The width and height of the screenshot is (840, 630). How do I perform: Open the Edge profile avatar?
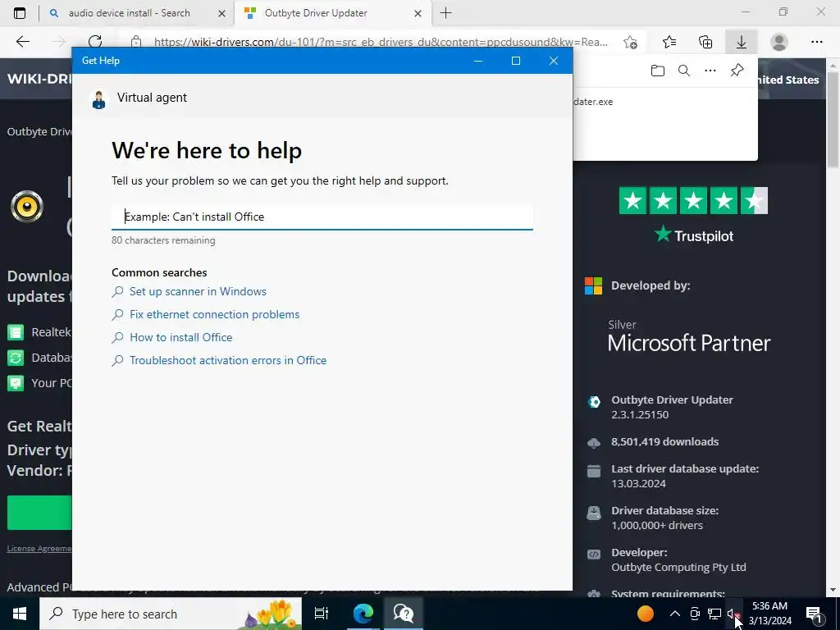pyautogui.click(x=779, y=42)
